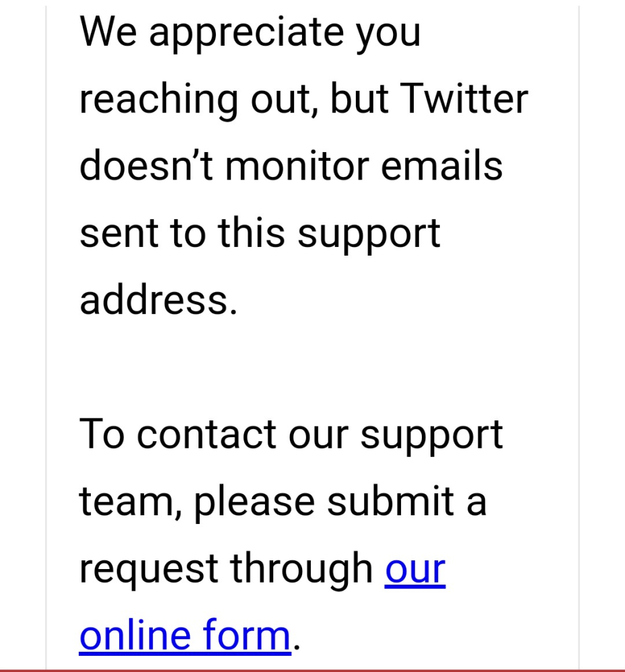Click the "sent to this support" line
The image size is (625, 672).
tap(260, 235)
